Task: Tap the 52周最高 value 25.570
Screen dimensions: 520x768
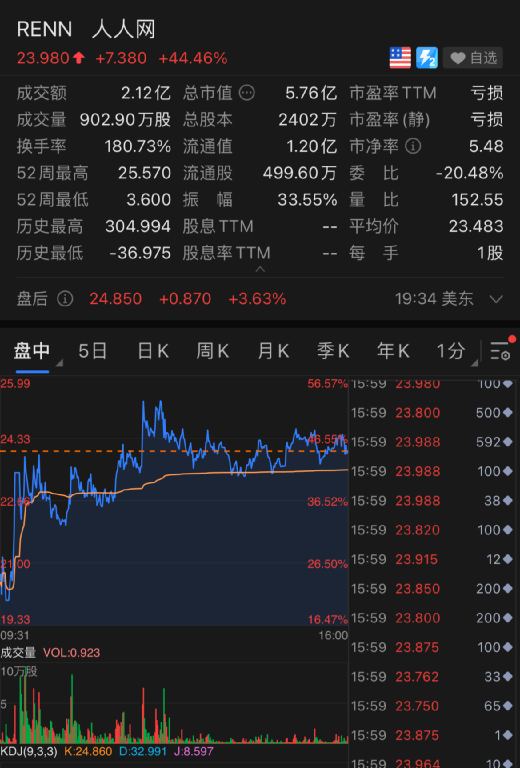Action: click(144, 173)
